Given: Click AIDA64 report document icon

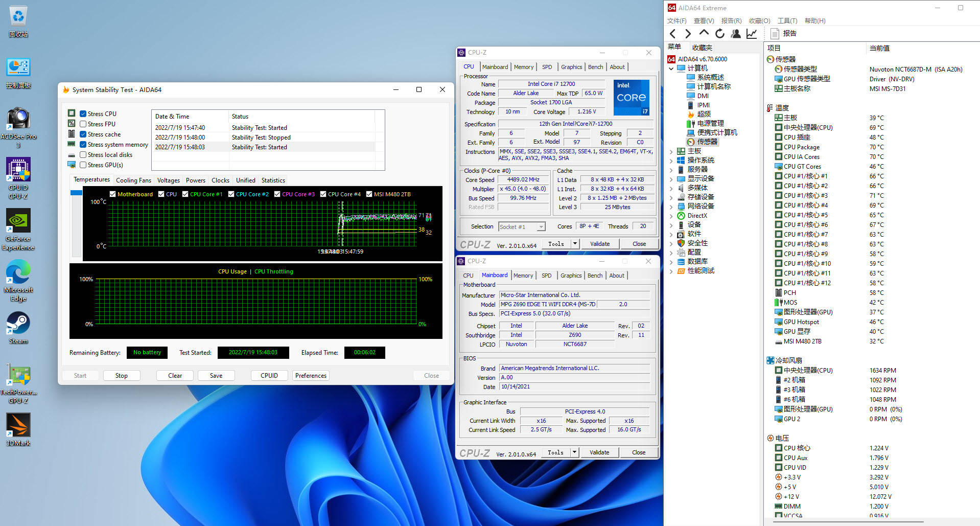Looking at the screenshot, I should 775,34.
